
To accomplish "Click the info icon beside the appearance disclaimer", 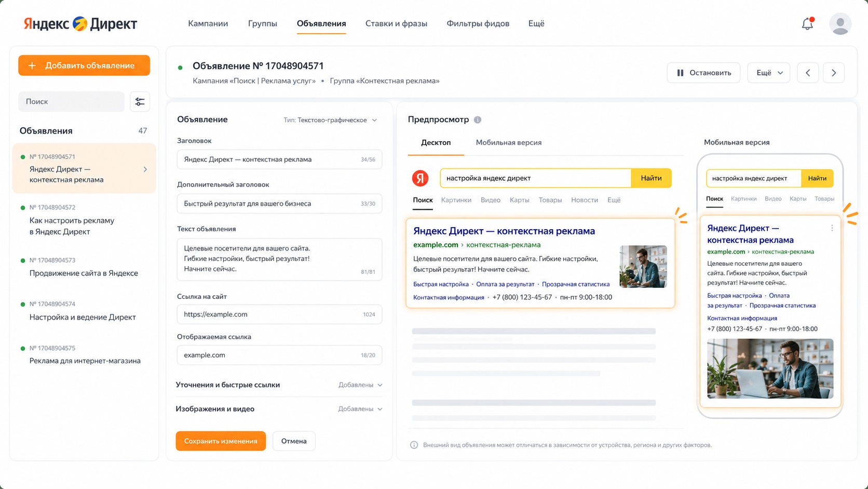I will point(414,445).
